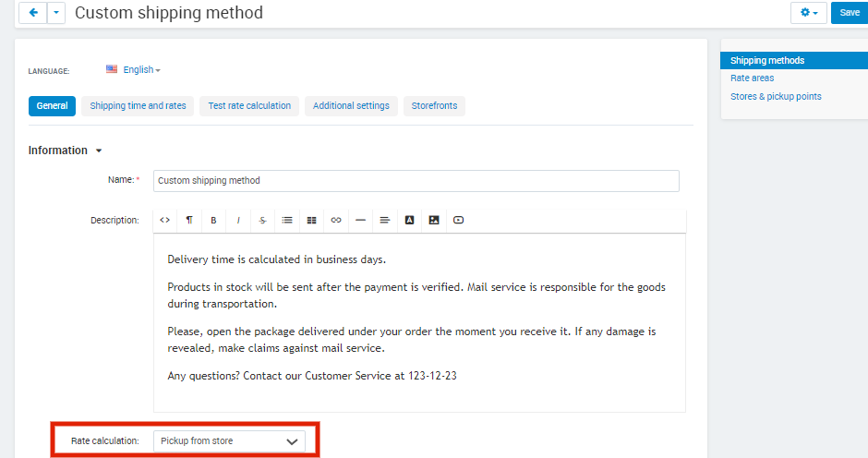Open Shipping time and rates tab
Viewport: 868px width, 458px height.
138,106
